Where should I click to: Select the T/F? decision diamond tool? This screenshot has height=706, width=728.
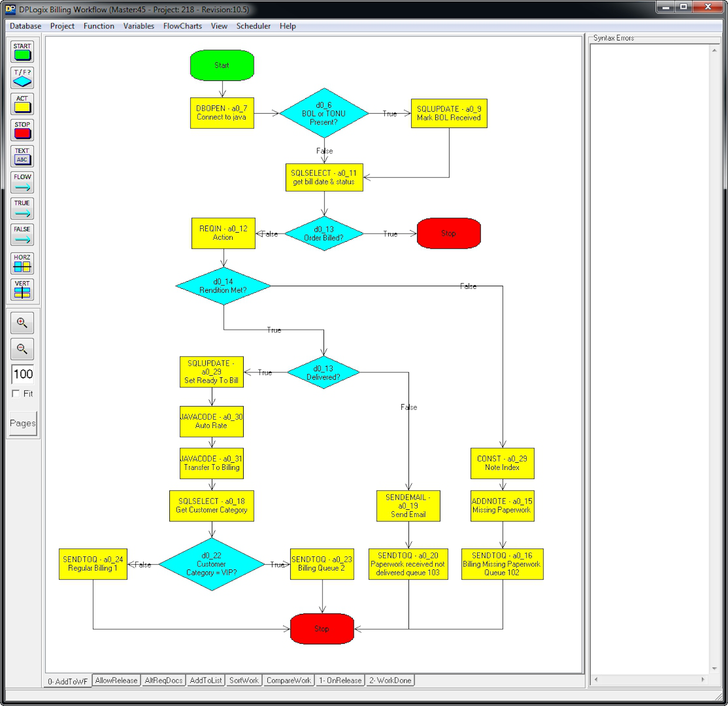click(x=22, y=78)
